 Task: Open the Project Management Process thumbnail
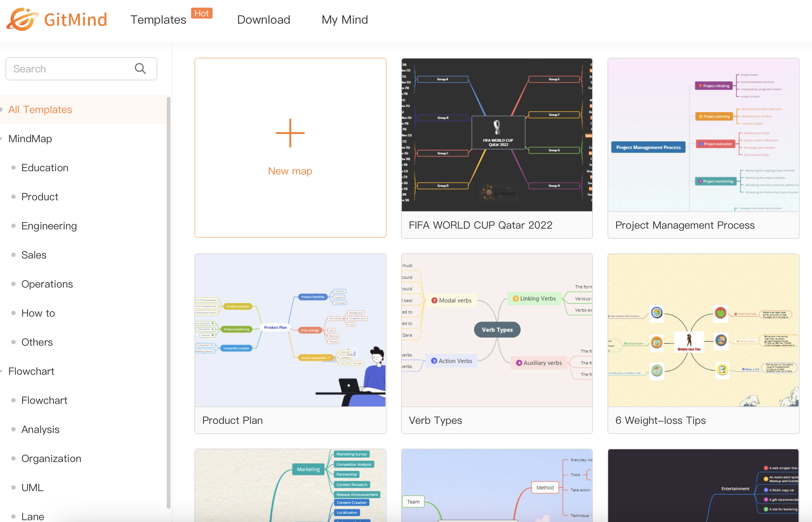tap(703, 135)
